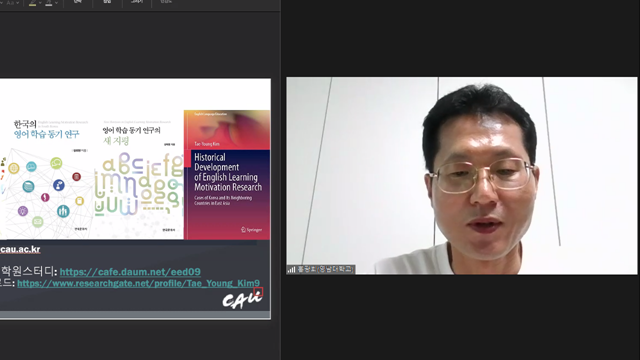
Task: Click the signal strength icon on video
Action: pos(291,269)
